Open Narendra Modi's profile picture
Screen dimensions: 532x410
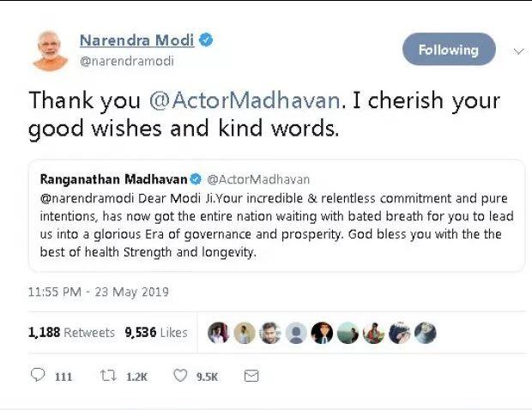coord(51,50)
